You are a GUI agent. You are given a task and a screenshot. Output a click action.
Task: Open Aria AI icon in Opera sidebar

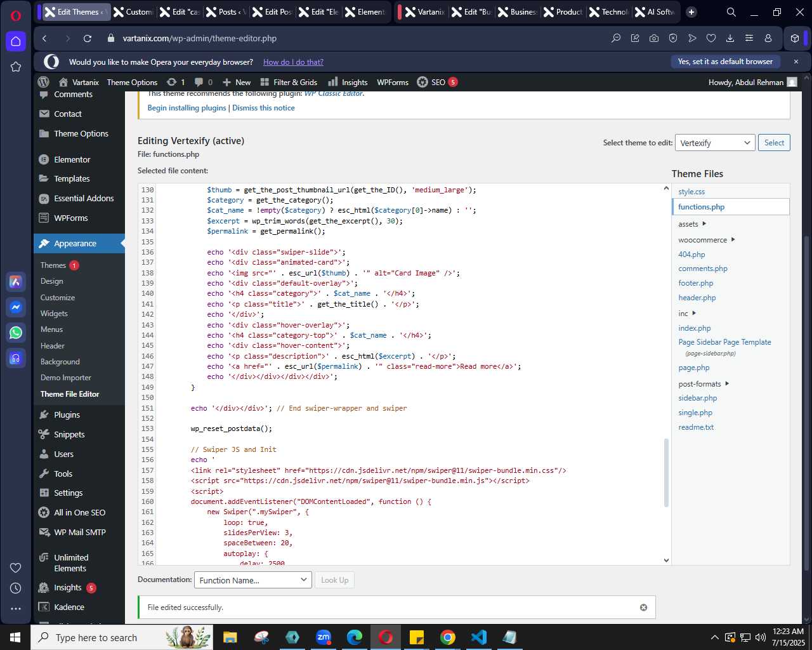(x=16, y=282)
